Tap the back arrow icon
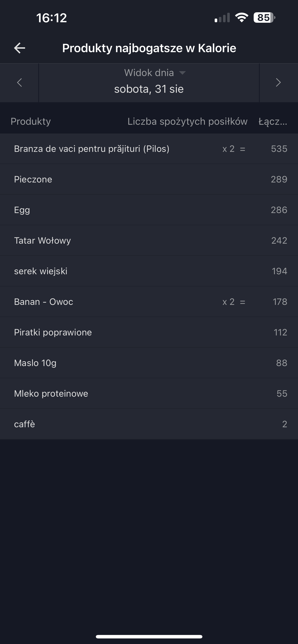 pos(19,48)
